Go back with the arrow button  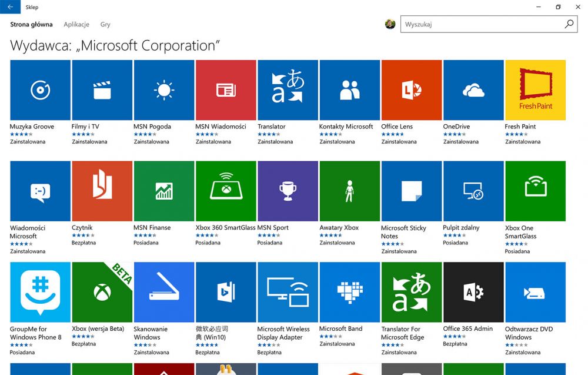pos(10,6)
